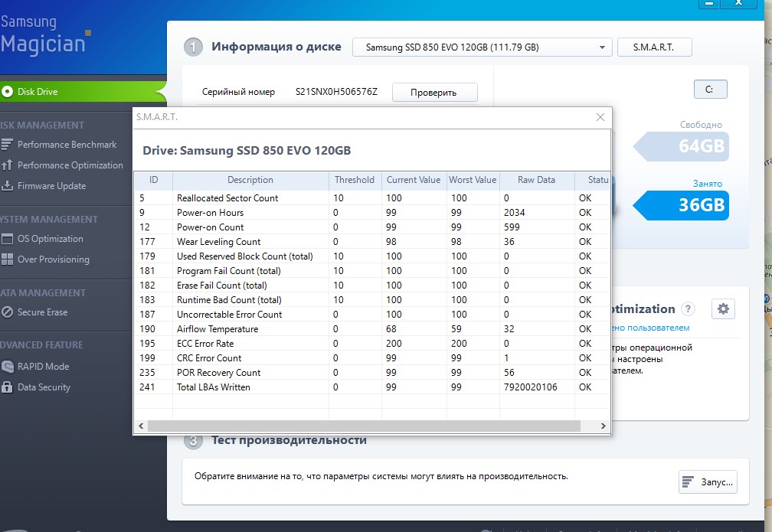Click the 36GB used space indicator

click(x=682, y=205)
